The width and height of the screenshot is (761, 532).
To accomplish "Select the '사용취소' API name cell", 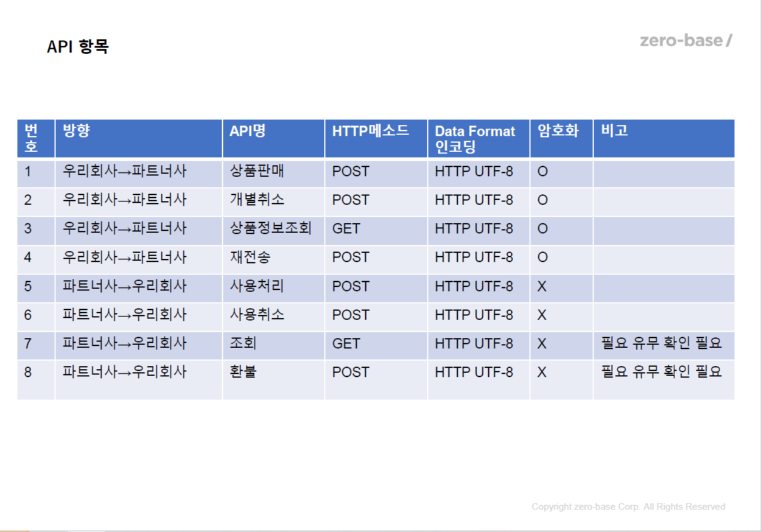I will point(273,316).
